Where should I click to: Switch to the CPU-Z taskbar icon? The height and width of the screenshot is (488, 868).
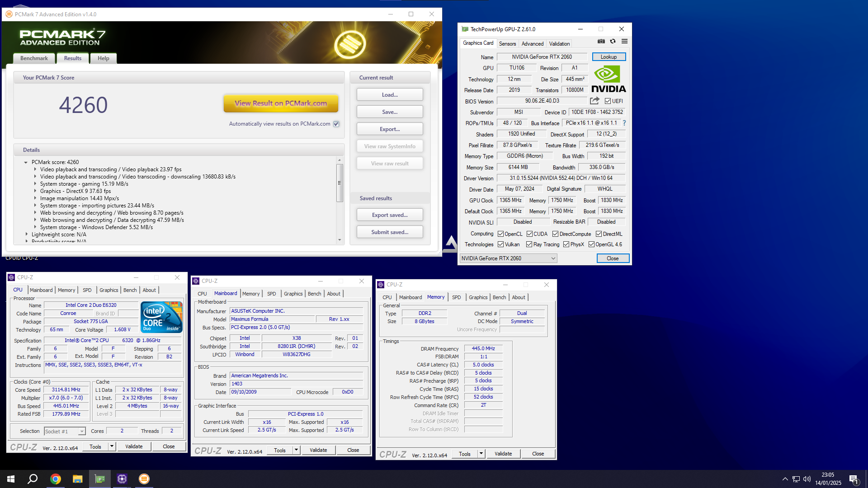coord(122,479)
